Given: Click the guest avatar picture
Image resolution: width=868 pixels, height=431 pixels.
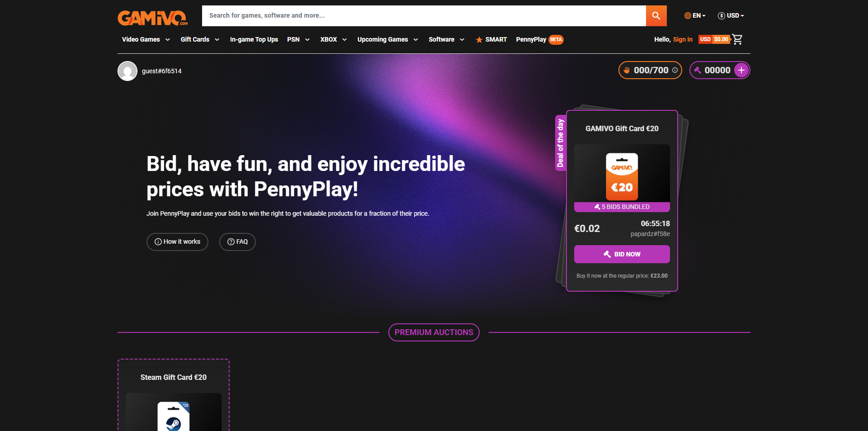Looking at the screenshot, I should (127, 71).
